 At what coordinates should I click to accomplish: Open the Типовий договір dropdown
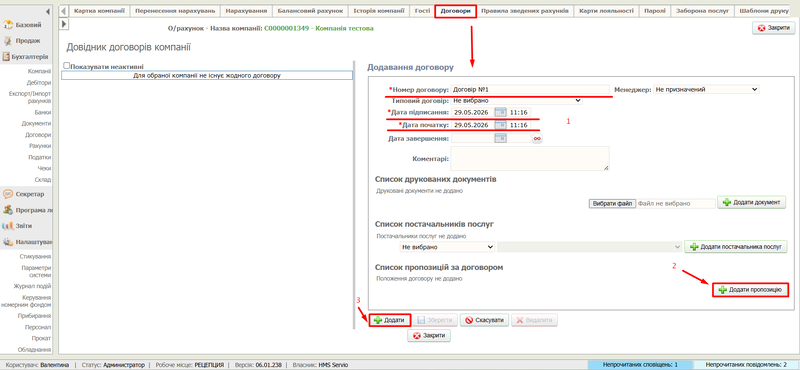516,101
